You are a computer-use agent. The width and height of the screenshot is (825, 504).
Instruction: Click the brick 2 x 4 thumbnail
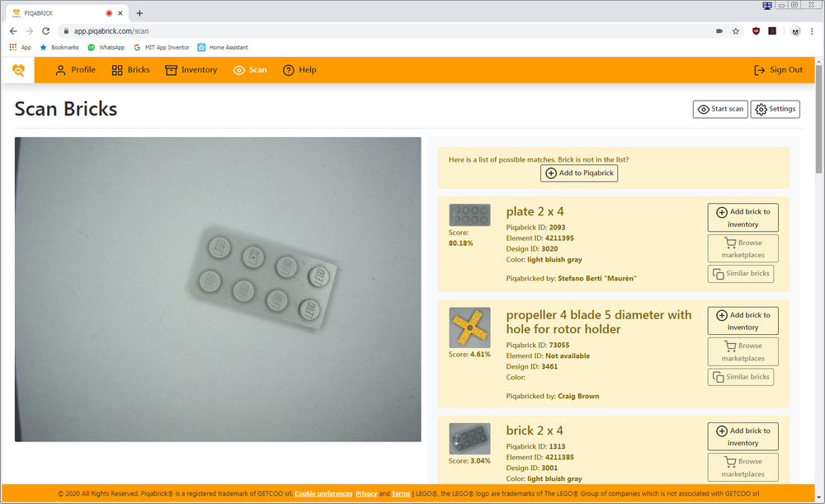tap(469, 439)
